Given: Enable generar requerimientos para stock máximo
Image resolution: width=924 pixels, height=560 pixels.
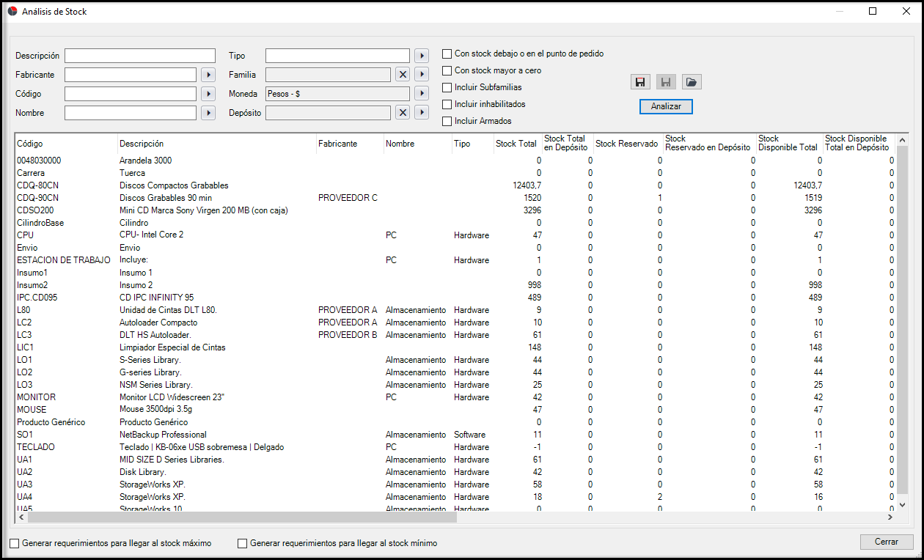Looking at the screenshot, I should pos(15,543).
